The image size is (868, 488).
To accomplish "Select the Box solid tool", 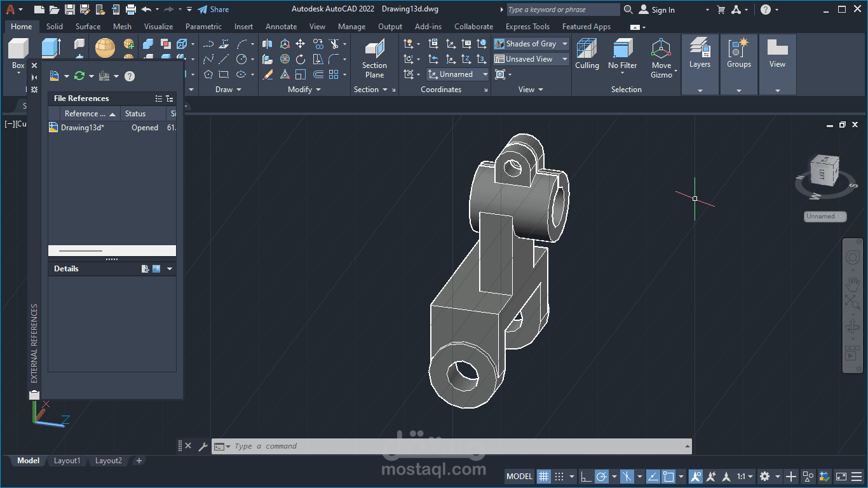I will (x=18, y=53).
